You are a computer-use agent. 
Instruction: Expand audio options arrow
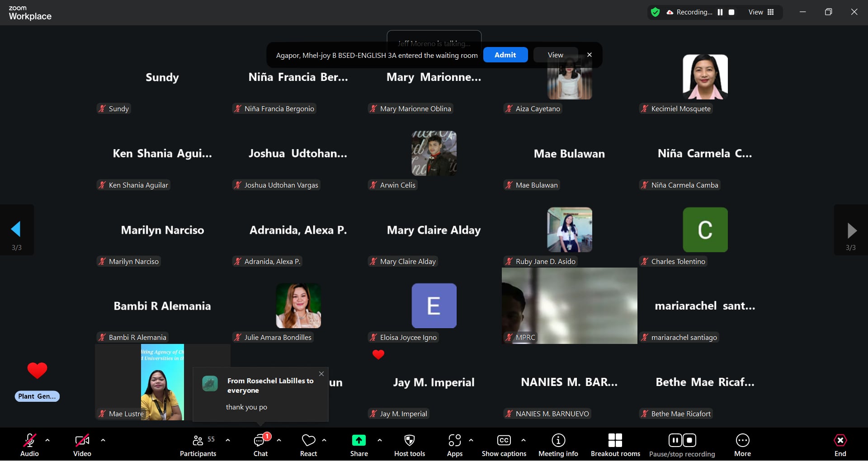[x=47, y=440]
